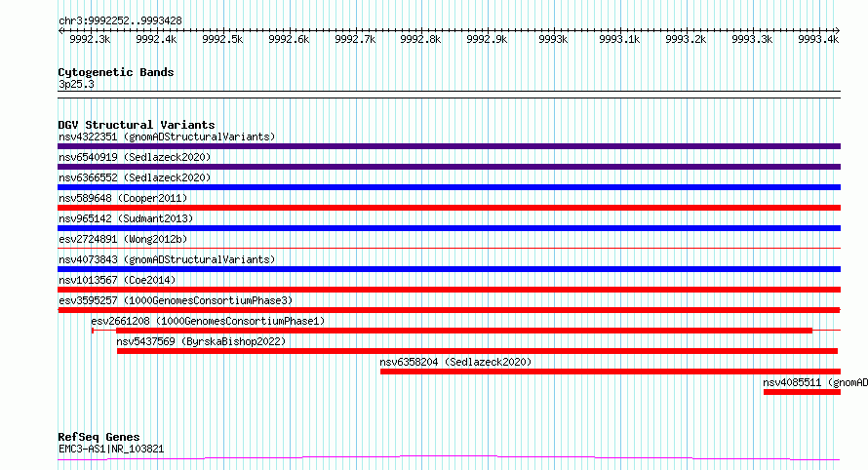This screenshot has width=868, height=470.
Task: Open esv3595257 1000GenomesConsortiumPhase3 label
Action: click(x=176, y=300)
